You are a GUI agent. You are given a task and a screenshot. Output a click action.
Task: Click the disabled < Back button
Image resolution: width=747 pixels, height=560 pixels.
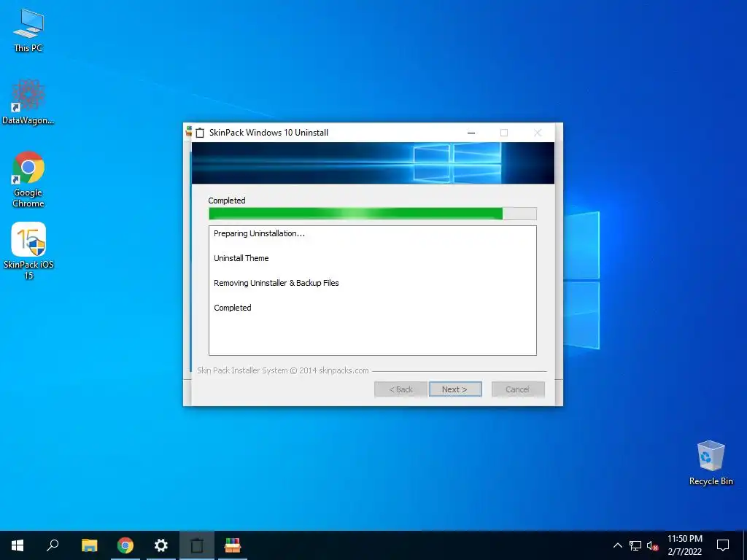[x=400, y=389]
